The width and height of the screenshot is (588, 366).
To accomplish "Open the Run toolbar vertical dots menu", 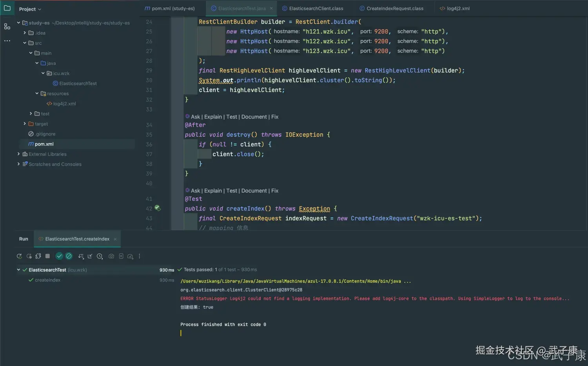I will [140, 256].
